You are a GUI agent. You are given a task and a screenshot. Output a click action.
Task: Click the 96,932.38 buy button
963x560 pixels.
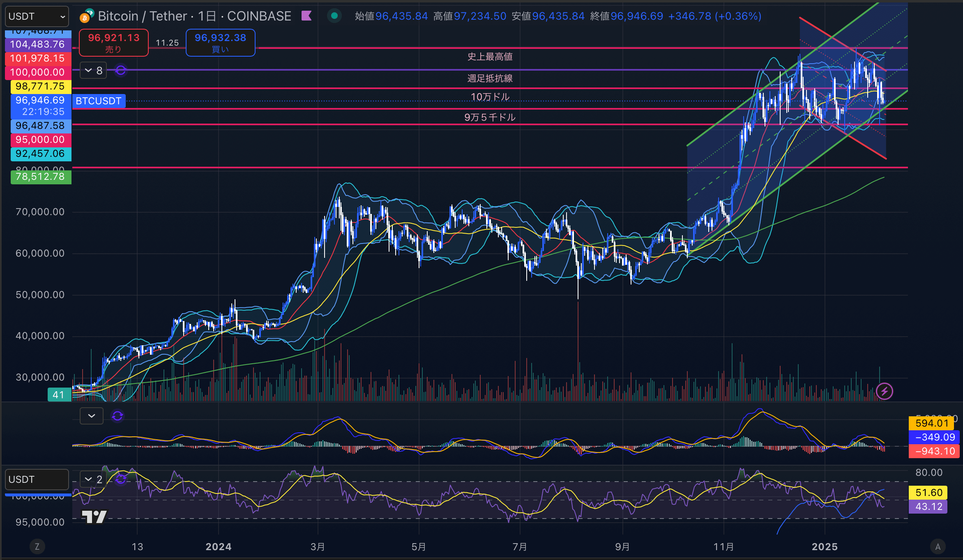(221, 43)
